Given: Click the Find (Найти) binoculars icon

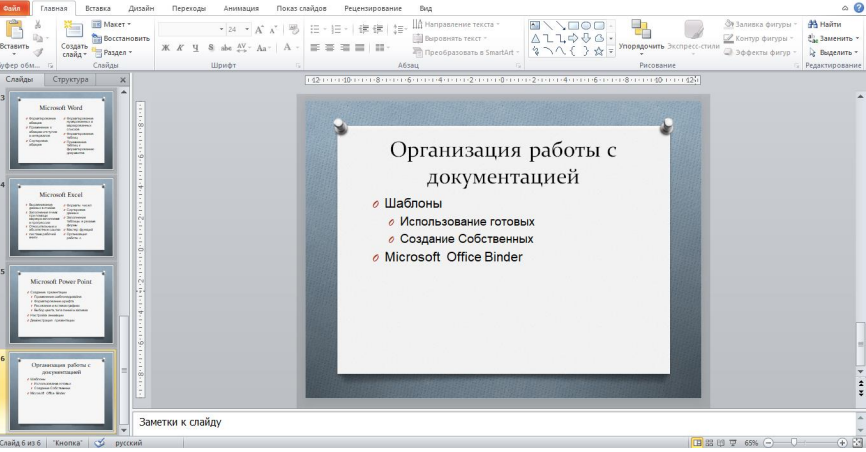Looking at the screenshot, I should (814, 24).
